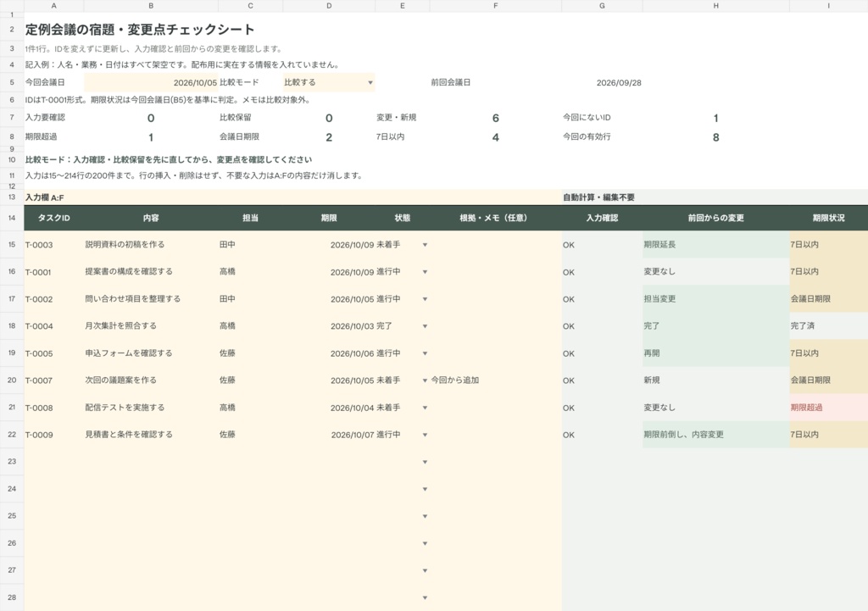
Task: Select column header B
Action: [x=151, y=6]
